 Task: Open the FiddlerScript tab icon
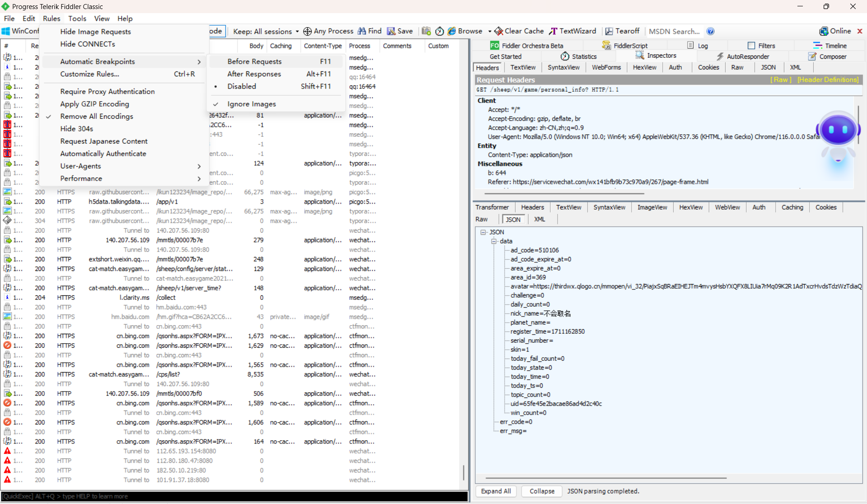point(606,46)
